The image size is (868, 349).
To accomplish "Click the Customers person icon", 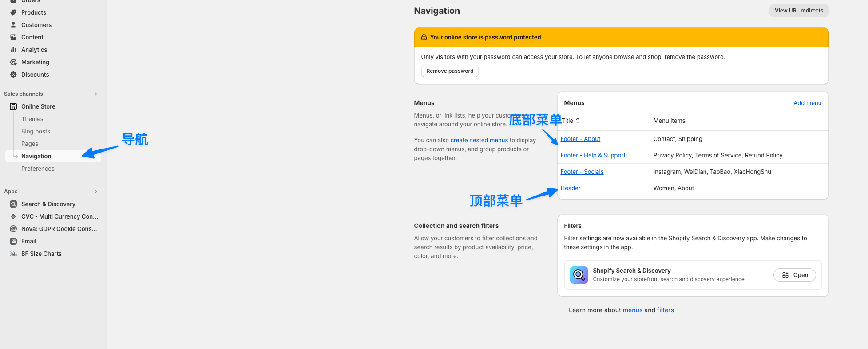I will click(x=13, y=25).
